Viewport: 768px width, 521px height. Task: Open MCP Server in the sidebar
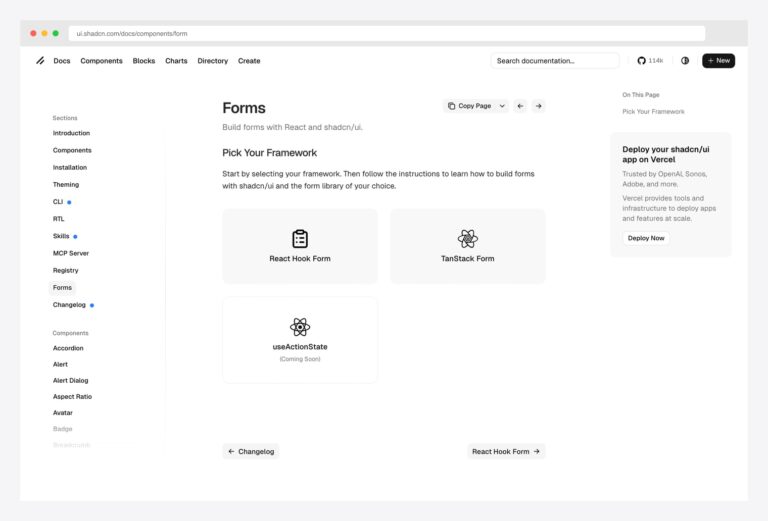tap(71, 253)
